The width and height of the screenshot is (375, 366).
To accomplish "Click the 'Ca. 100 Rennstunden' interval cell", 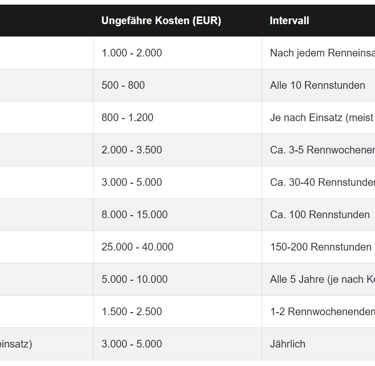I will click(320, 215).
